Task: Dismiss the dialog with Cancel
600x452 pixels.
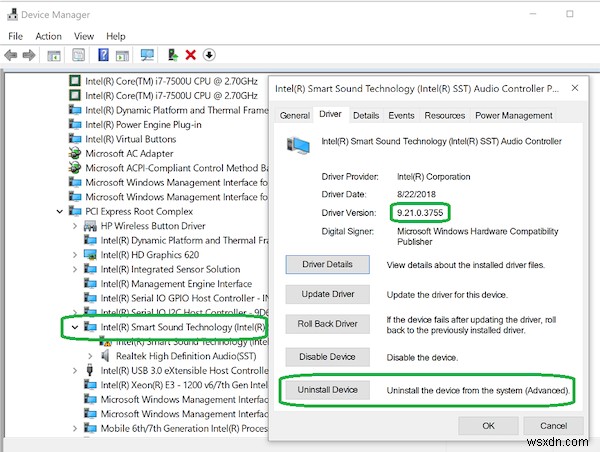Action: coord(553,426)
